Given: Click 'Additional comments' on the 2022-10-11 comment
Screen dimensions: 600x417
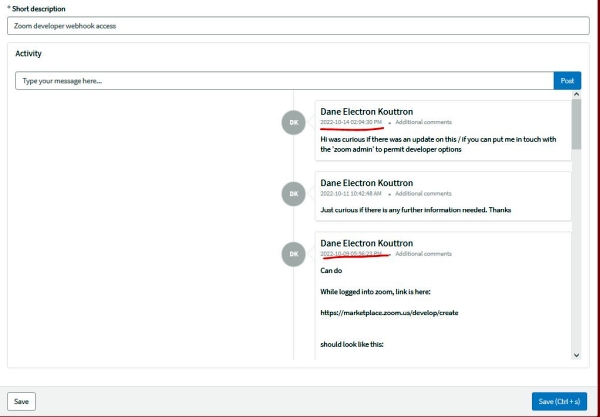Looking at the screenshot, I should click(423, 194).
